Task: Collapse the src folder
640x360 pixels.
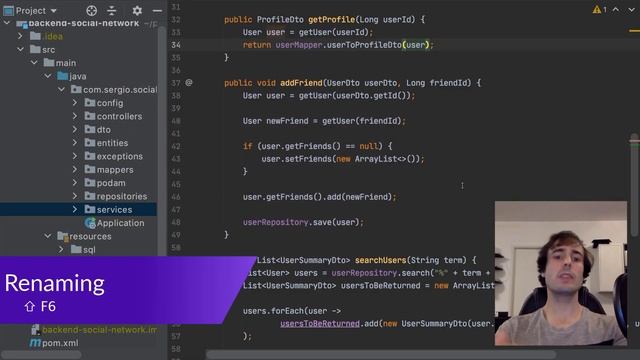Action: click(20, 49)
